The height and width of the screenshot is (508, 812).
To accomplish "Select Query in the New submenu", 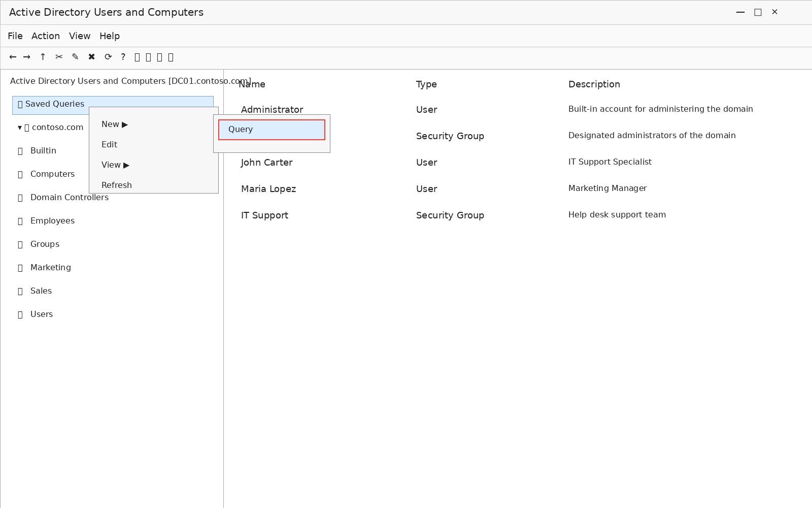I will [x=272, y=130].
